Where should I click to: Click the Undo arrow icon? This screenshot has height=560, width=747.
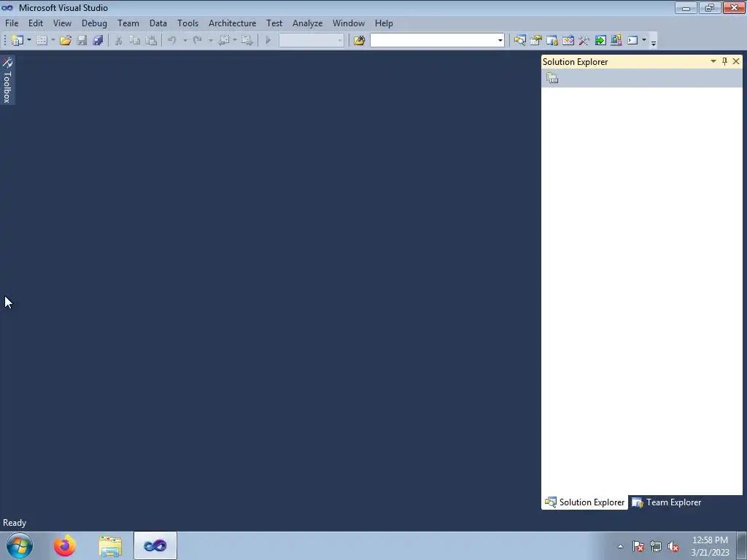click(x=172, y=41)
